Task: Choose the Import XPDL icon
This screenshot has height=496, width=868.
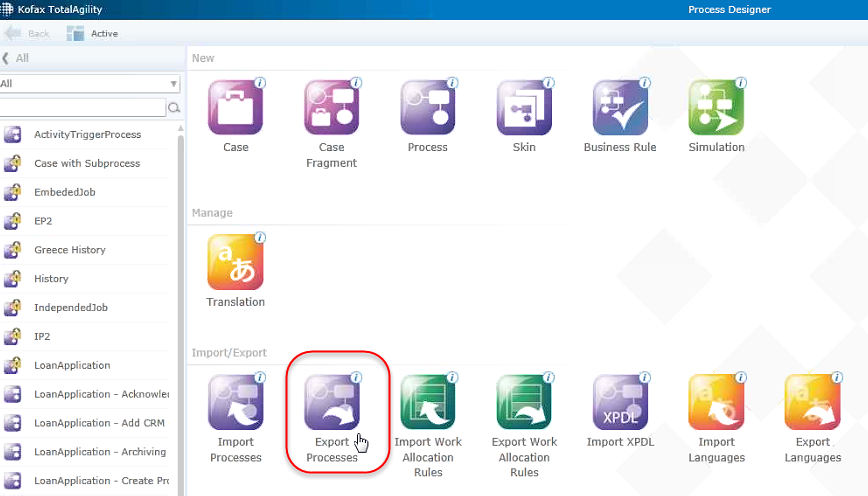Action: point(620,403)
